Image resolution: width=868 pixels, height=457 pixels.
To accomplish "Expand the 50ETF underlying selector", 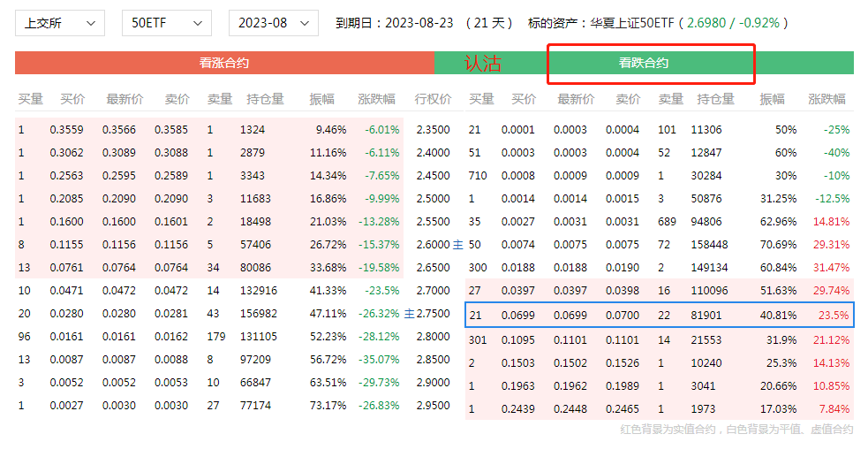I will 166,23.
